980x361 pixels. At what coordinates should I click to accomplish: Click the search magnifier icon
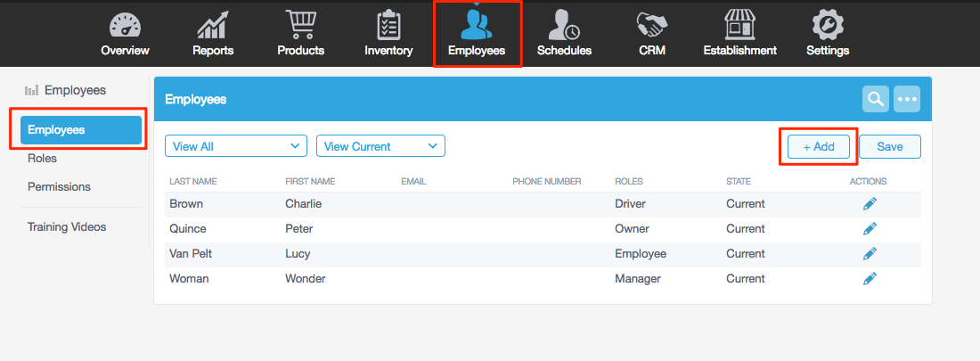pos(876,99)
